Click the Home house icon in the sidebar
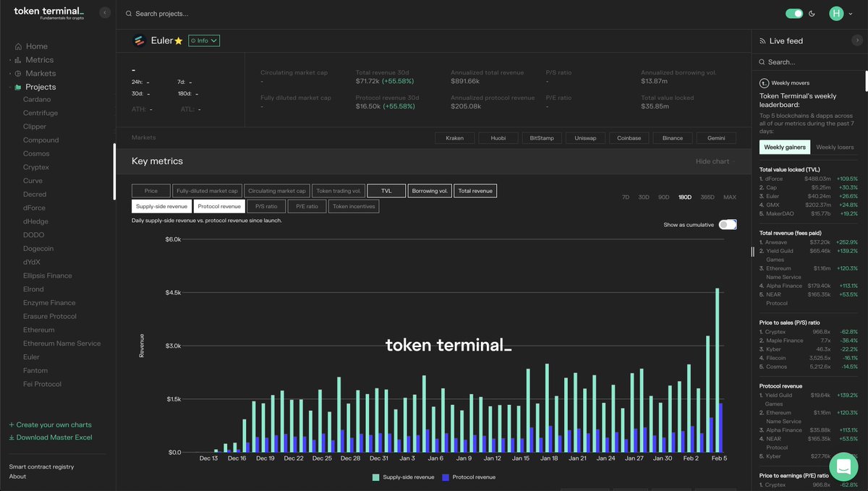 click(x=18, y=46)
